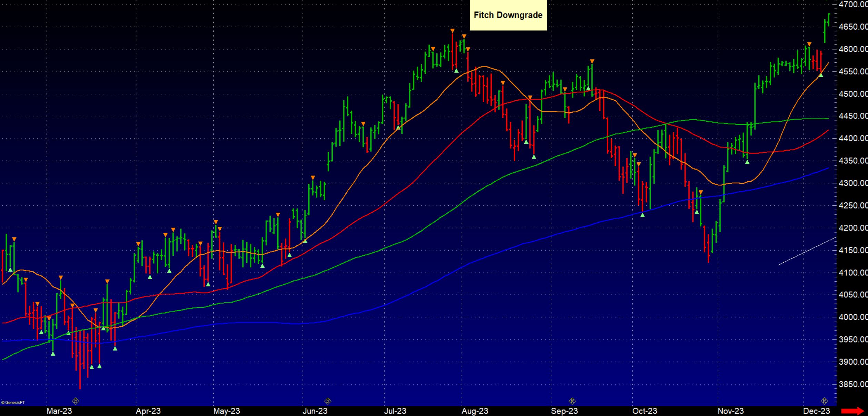The image size is (868, 416).
Task: Click the Aug-23 date axis label
Action: [x=475, y=411]
